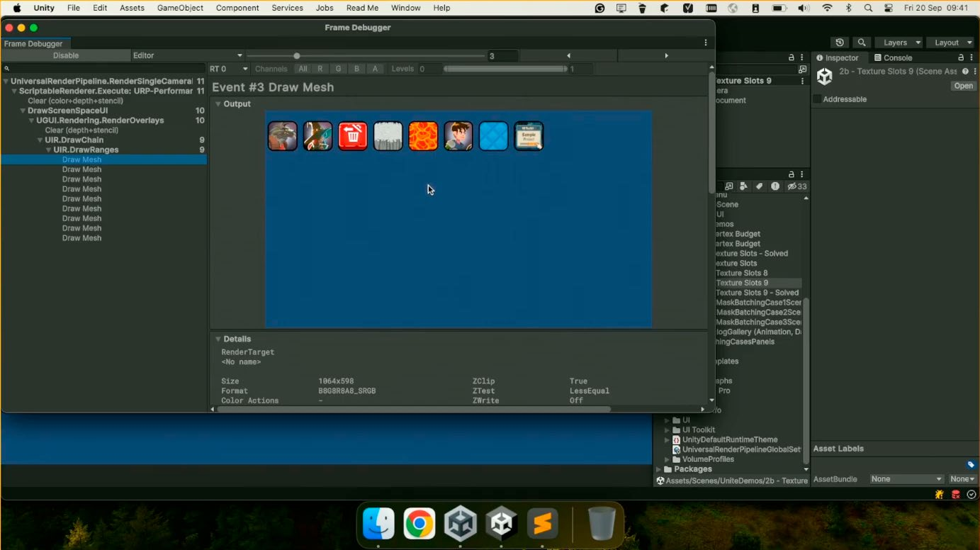Screen dimensions: 980x550
Task: Toggle the B channel button
Action: click(x=357, y=69)
